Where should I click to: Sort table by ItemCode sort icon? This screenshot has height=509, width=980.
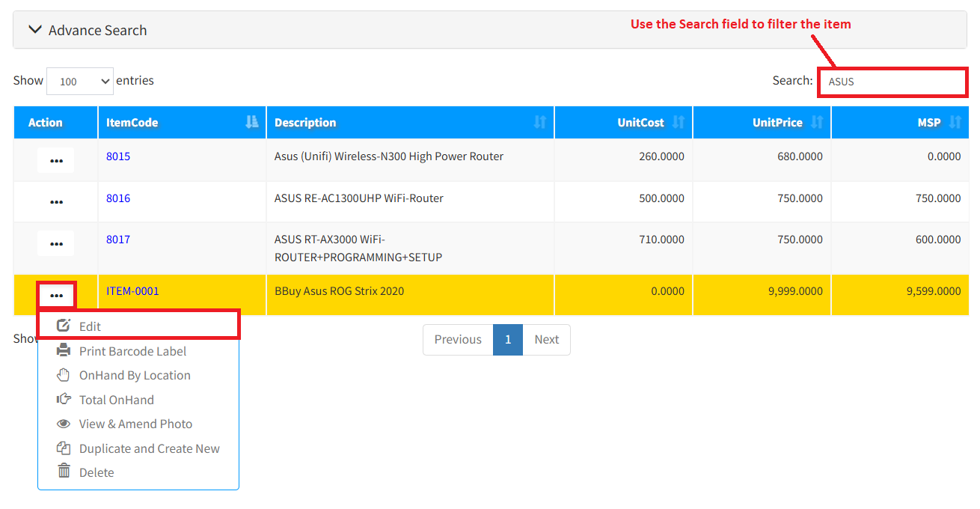point(252,123)
